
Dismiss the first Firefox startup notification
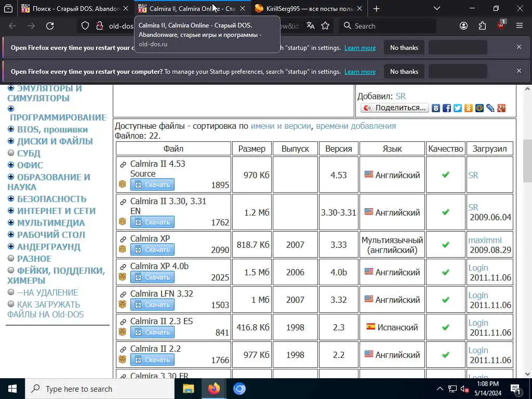[x=519, y=47]
